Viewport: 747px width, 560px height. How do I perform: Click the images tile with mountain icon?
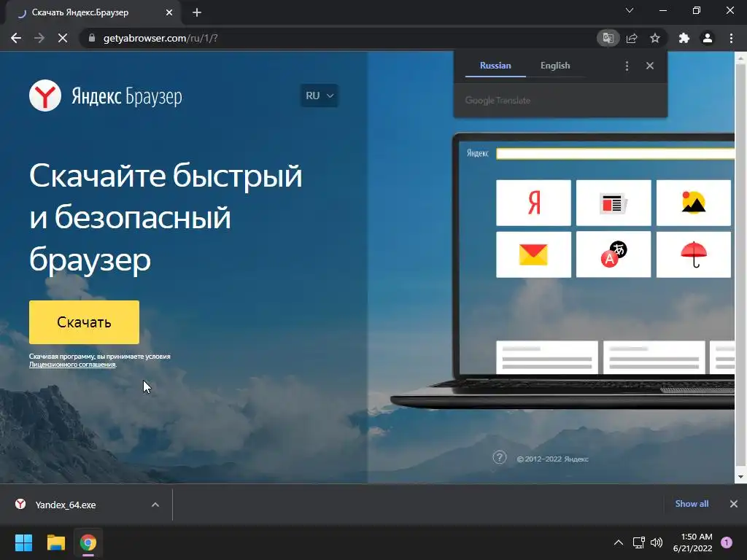693,203
